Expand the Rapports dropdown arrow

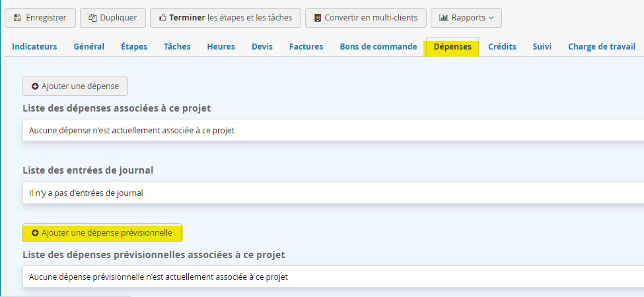coord(491,18)
